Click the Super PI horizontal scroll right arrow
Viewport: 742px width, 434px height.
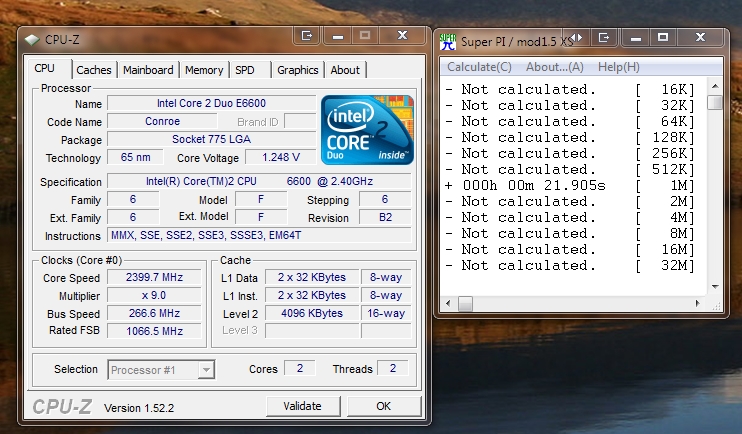point(698,303)
